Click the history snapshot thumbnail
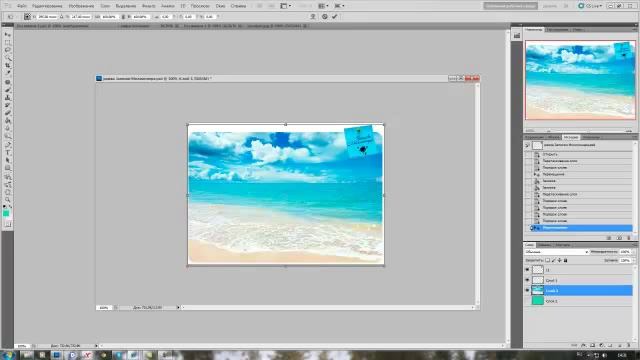 537,145
